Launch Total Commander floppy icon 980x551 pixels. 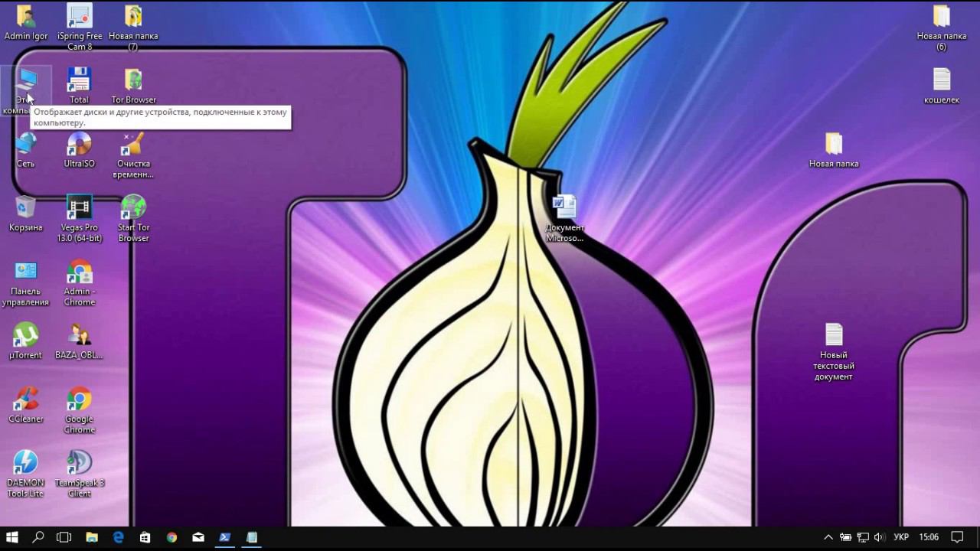click(x=80, y=80)
